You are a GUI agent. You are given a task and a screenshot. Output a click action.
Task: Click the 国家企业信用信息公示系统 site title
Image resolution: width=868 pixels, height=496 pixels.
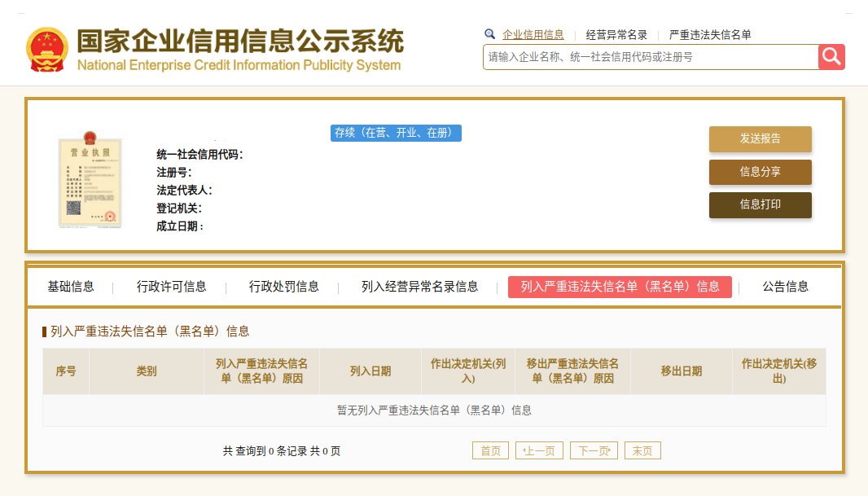(x=240, y=42)
